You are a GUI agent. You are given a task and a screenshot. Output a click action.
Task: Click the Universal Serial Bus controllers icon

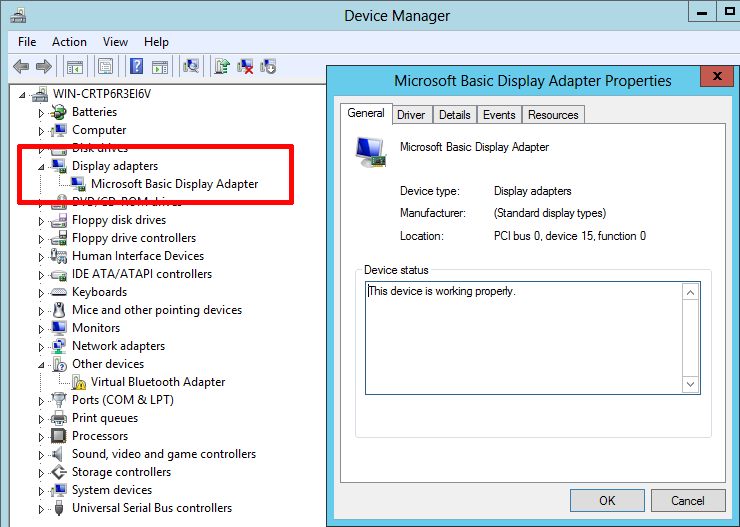pyautogui.click(x=59, y=508)
